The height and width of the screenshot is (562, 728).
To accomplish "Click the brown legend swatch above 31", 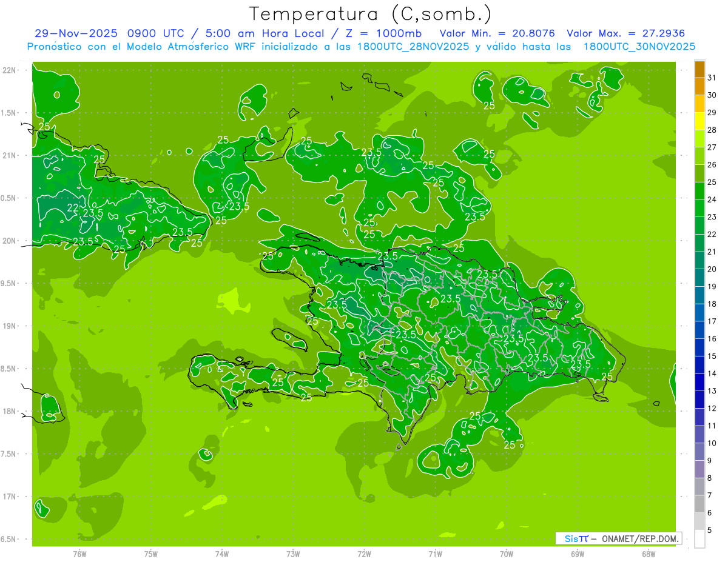I will click(x=699, y=69).
